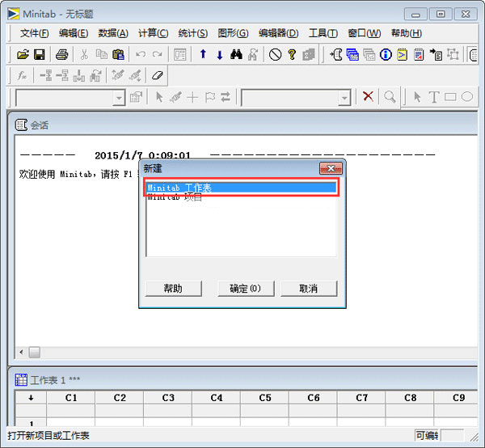This screenshot has width=485, height=448.
Task: Click the 工作表 1 *** worksheet title
Action: click(x=55, y=380)
